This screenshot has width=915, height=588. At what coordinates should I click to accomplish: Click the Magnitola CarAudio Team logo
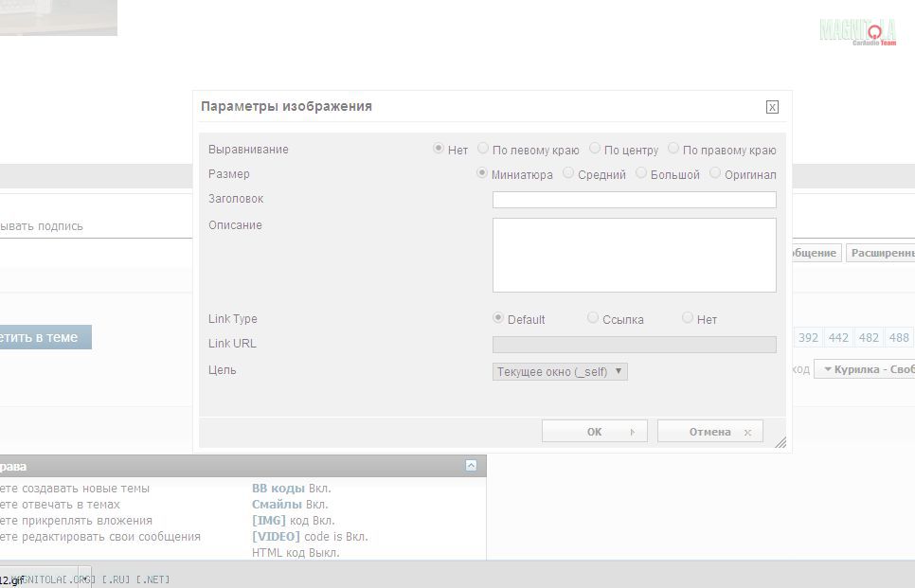[x=857, y=31]
